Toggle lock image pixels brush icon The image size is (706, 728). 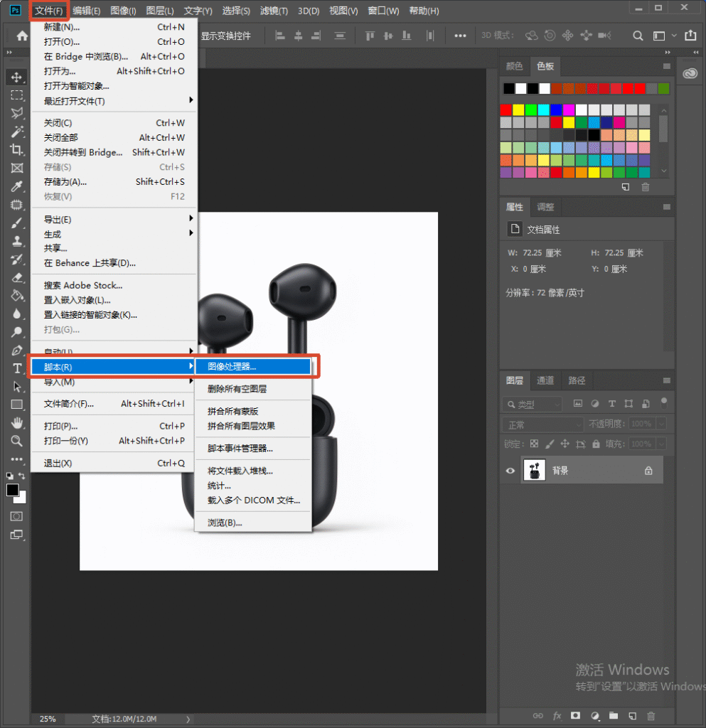[550, 444]
